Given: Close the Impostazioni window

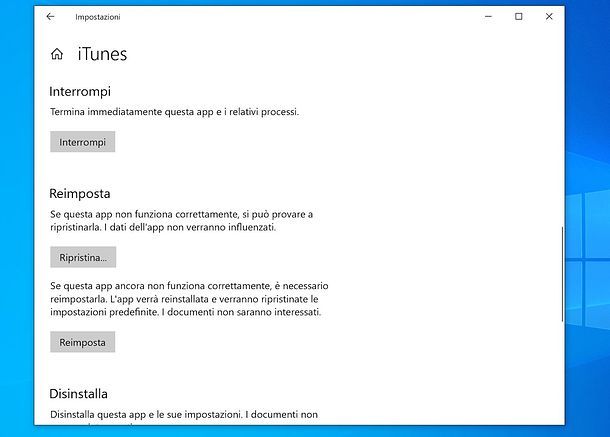Looking at the screenshot, I should tap(549, 16).
